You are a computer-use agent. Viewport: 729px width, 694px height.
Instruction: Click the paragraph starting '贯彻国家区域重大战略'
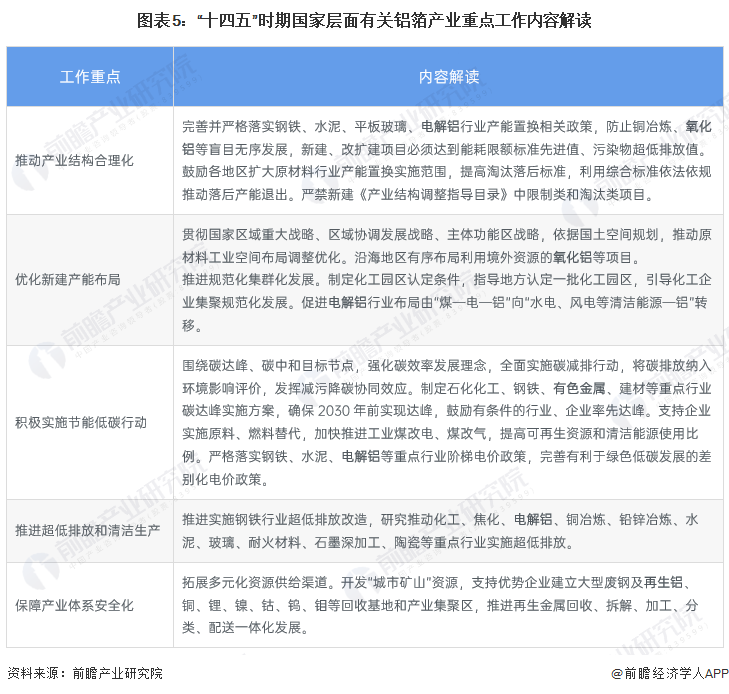(447, 280)
